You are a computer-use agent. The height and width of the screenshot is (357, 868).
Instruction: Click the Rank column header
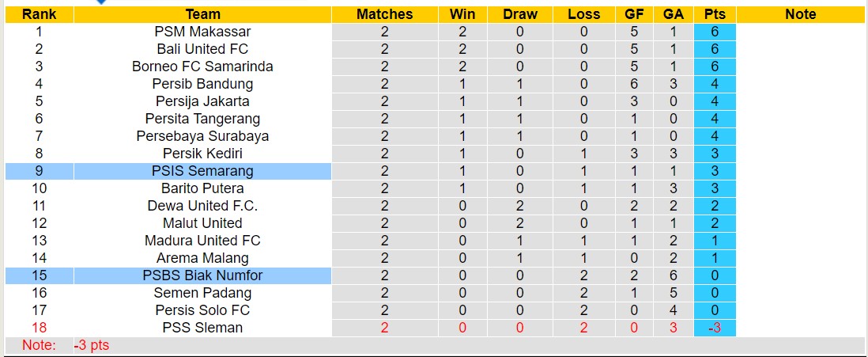[x=38, y=14]
